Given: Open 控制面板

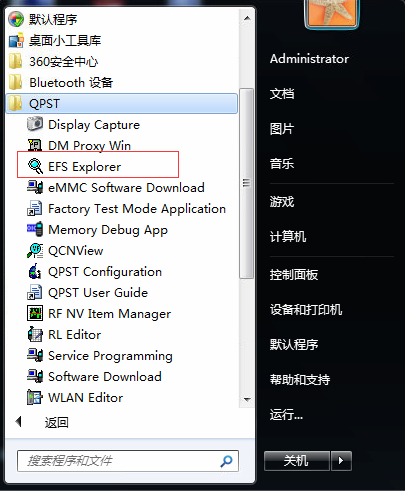Looking at the screenshot, I should tap(294, 275).
